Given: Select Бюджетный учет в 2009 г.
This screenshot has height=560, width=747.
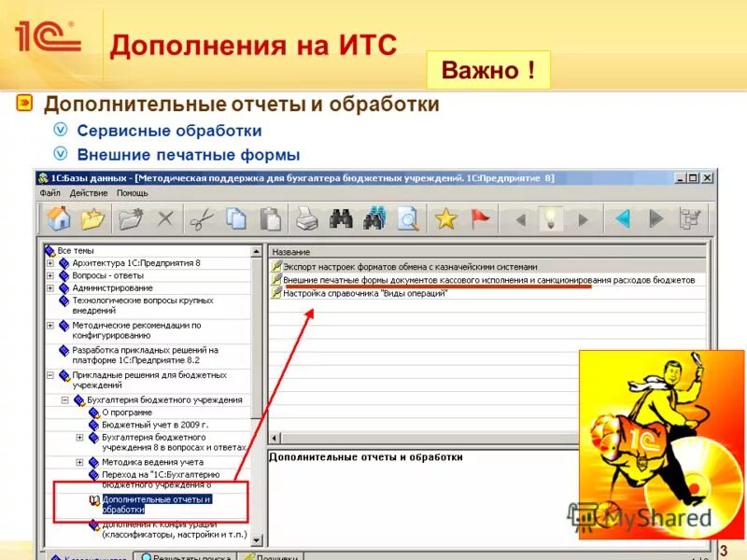Looking at the screenshot, I should click(155, 425).
